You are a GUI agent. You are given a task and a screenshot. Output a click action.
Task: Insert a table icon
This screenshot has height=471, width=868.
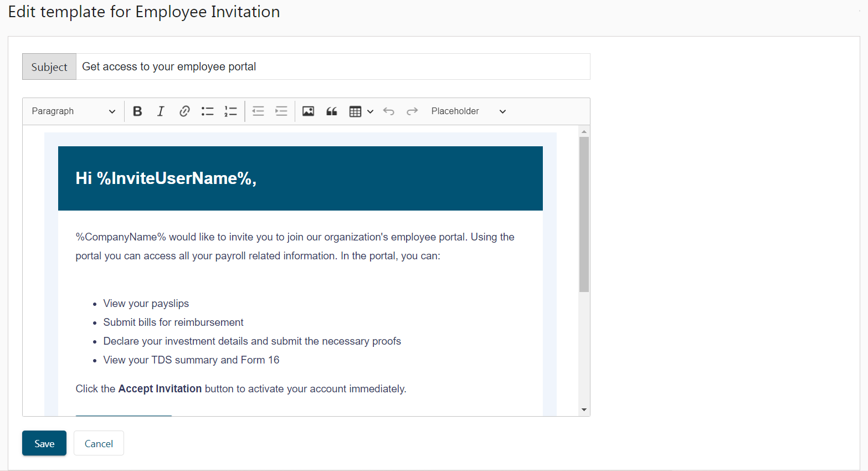click(356, 111)
